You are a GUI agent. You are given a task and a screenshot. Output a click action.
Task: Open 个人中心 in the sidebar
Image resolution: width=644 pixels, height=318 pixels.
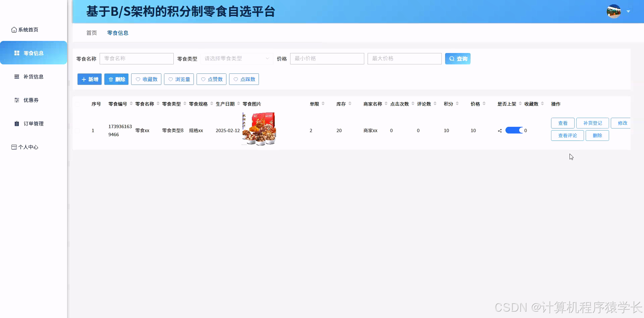[25, 147]
